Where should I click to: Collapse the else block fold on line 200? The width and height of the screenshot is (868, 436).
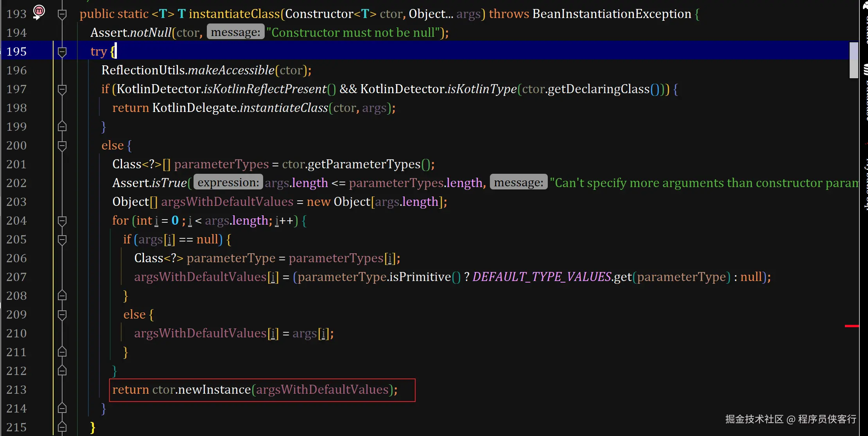(62, 146)
